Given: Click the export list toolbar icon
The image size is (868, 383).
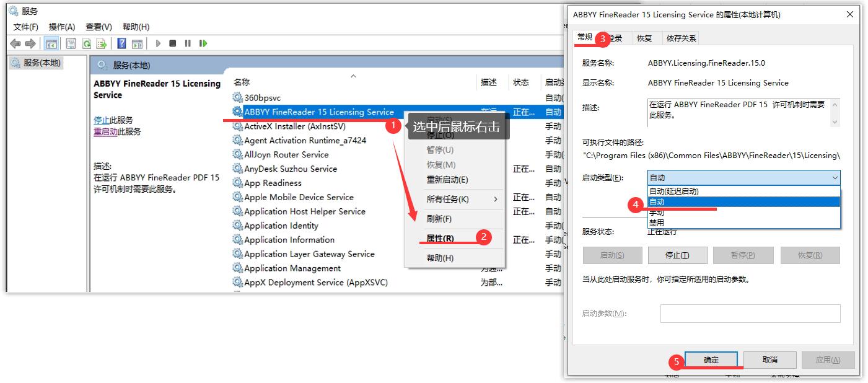Looking at the screenshot, I should (x=102, y=43).
